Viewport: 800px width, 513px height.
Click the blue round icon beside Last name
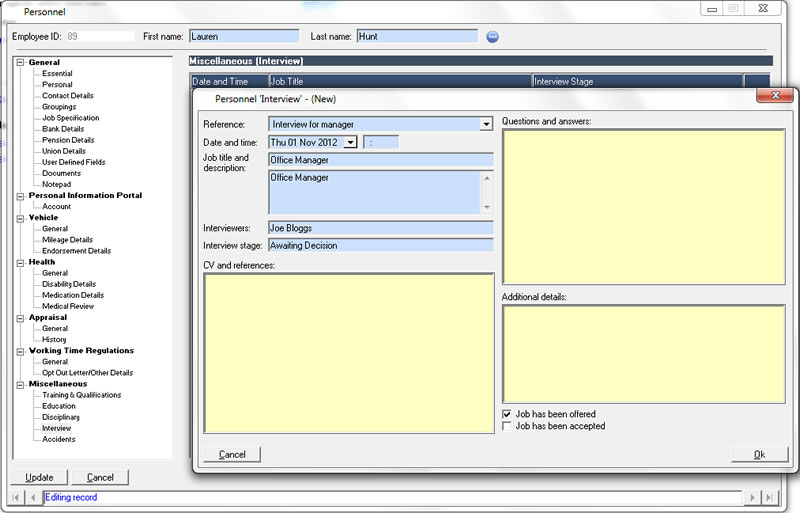point(492,37)
